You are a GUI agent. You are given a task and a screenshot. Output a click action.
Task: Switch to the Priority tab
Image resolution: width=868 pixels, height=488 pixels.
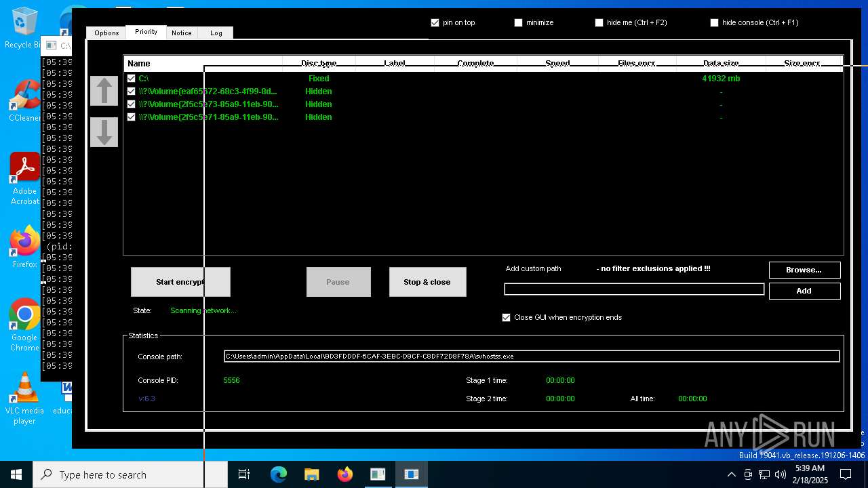pos(146,32)
